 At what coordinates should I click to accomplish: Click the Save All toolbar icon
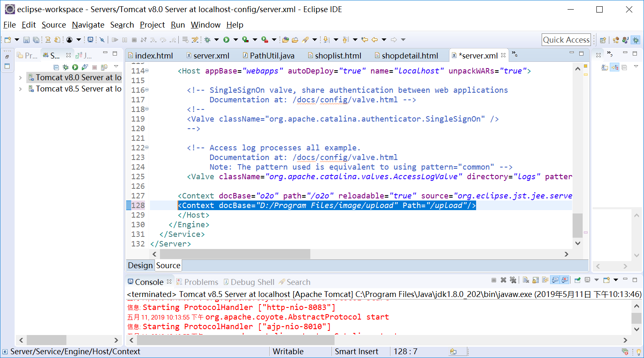36,40
